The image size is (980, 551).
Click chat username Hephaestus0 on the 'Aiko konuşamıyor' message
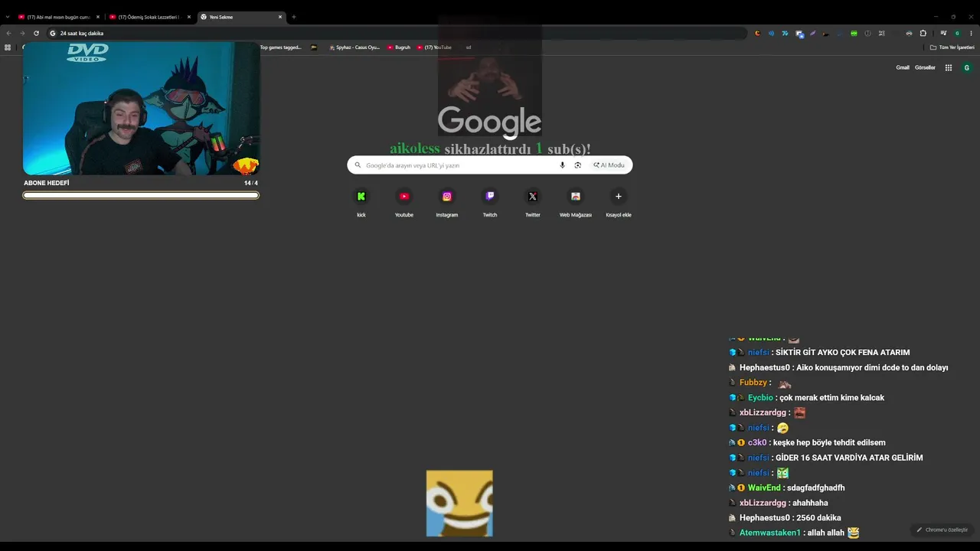[764, 368]
